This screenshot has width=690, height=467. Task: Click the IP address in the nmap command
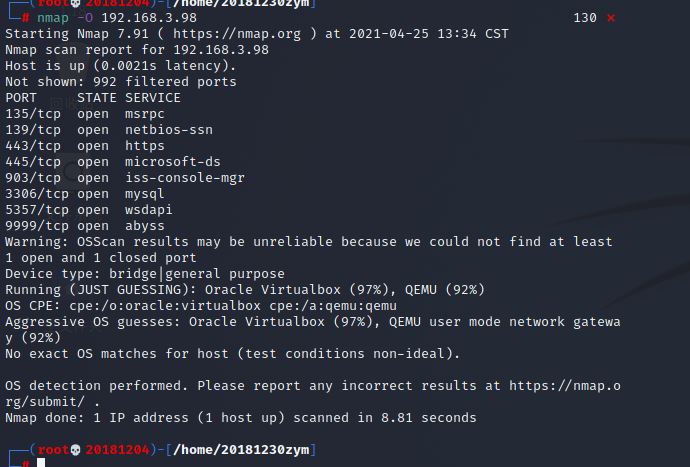pyautogui.click(x=148, y=18)
